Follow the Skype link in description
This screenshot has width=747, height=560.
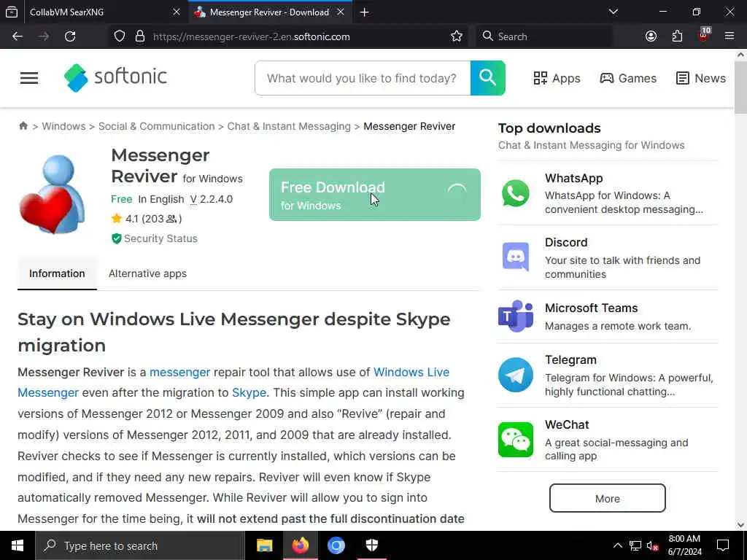click(x=249, y=393)
